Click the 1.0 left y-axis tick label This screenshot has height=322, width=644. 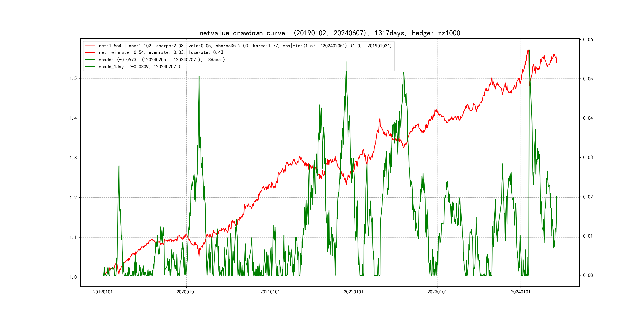pyautogui.click(x=73, y=277)
